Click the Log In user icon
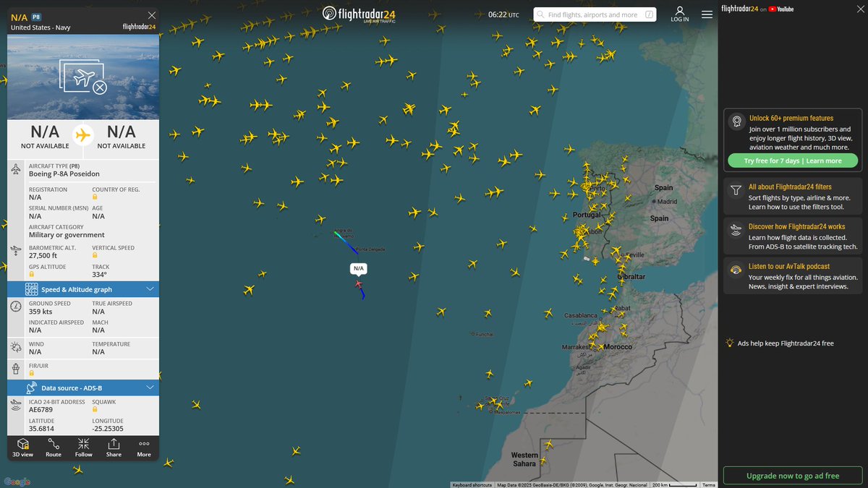This screenshot has height=488, width=868. (x=680, y=14)
